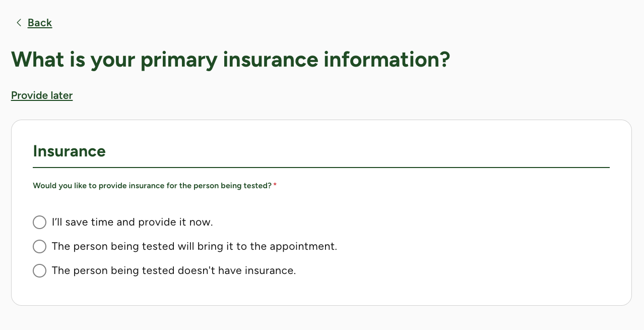Click the divider line under Insurance
Screen dimensions: 644x330
tap(321, 167)
